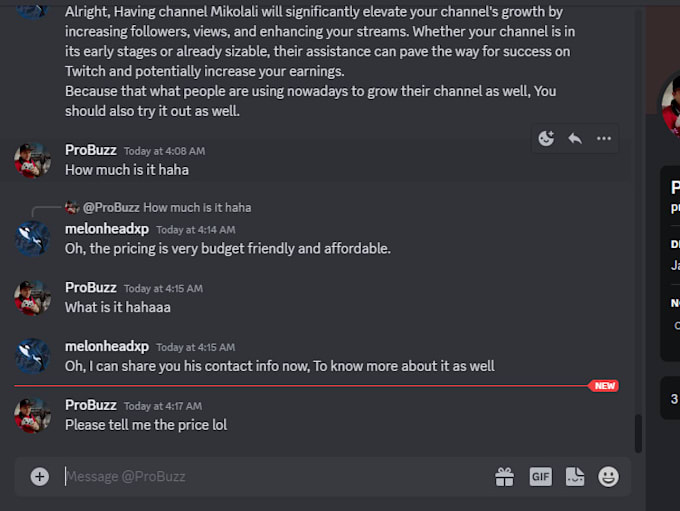Click the chat scrollbar thumb
The height and width of the screenshot is (511, 680).
click(x=638, y=433)
